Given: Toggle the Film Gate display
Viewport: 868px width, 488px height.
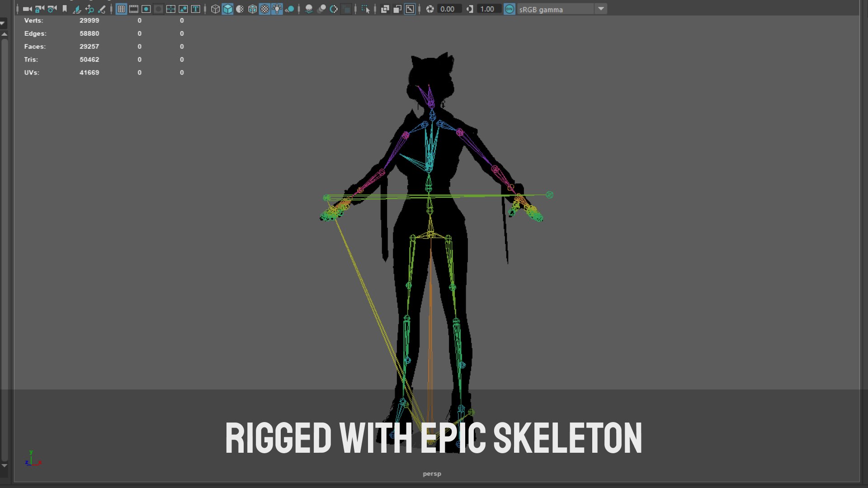Looking at the screenshot, I should click(134, 9).
